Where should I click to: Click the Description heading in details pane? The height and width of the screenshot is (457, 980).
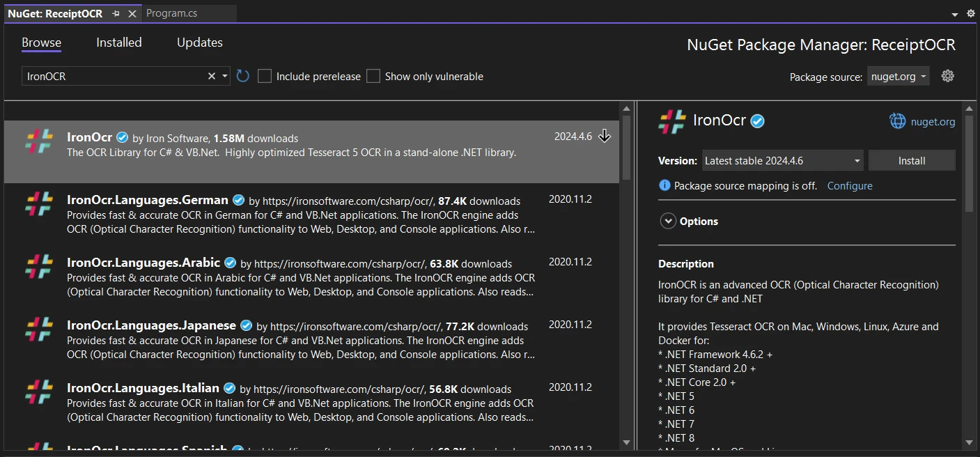[686, 264]
